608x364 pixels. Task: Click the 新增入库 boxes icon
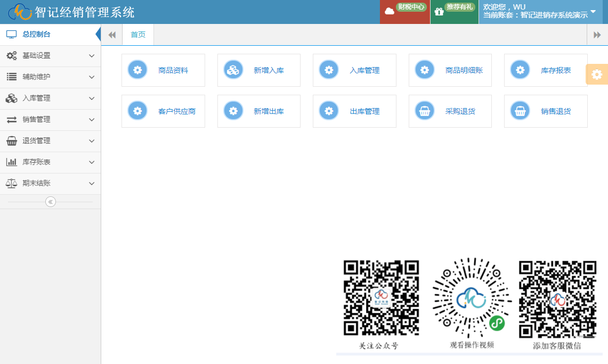(233, 70)
